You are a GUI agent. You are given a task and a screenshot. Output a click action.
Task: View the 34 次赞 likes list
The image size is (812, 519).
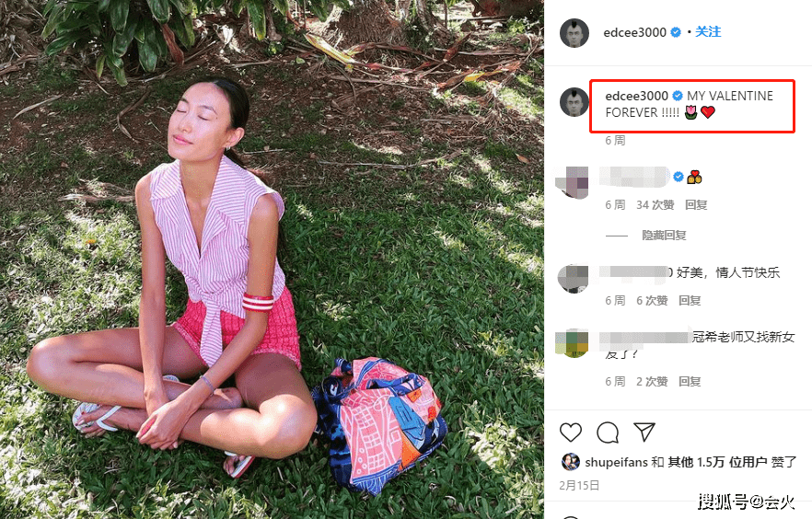click(655, 205)
